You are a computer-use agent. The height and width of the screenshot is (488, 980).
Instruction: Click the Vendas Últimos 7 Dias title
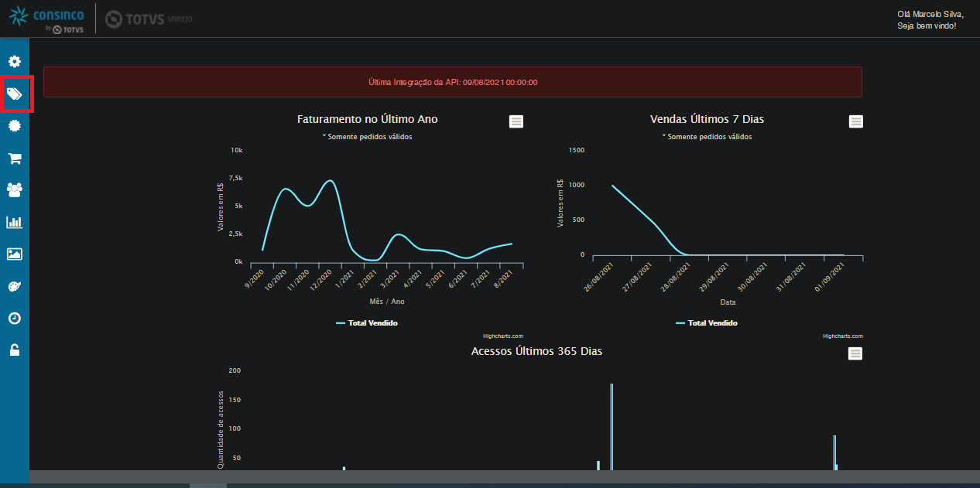pos(708,119)
